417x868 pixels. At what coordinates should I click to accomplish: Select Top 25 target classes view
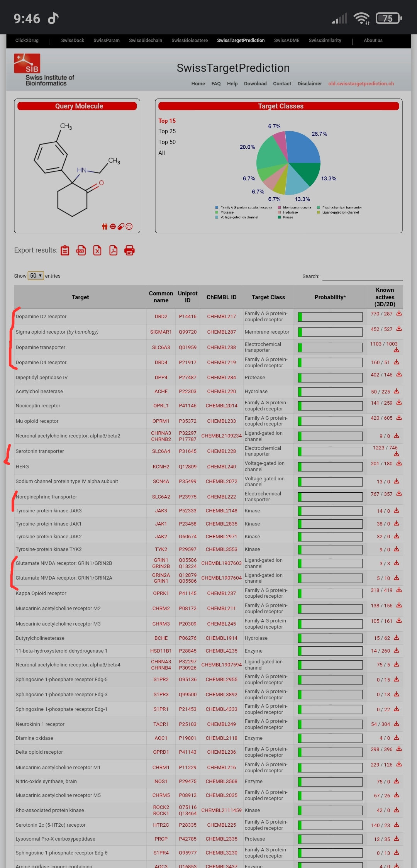tap(167, 131)
